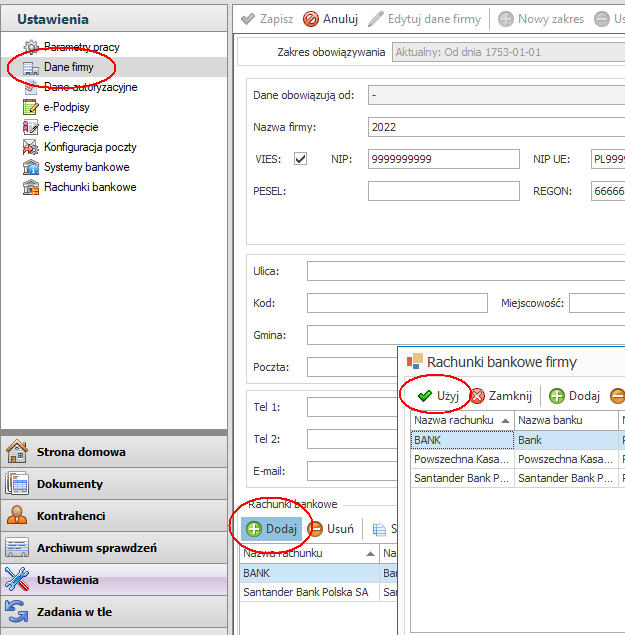This screenshot has width=625, height=635.
Task: Click Dodaj in the Rachunki bankowe firmy dialog
Action: pos(575,396)
